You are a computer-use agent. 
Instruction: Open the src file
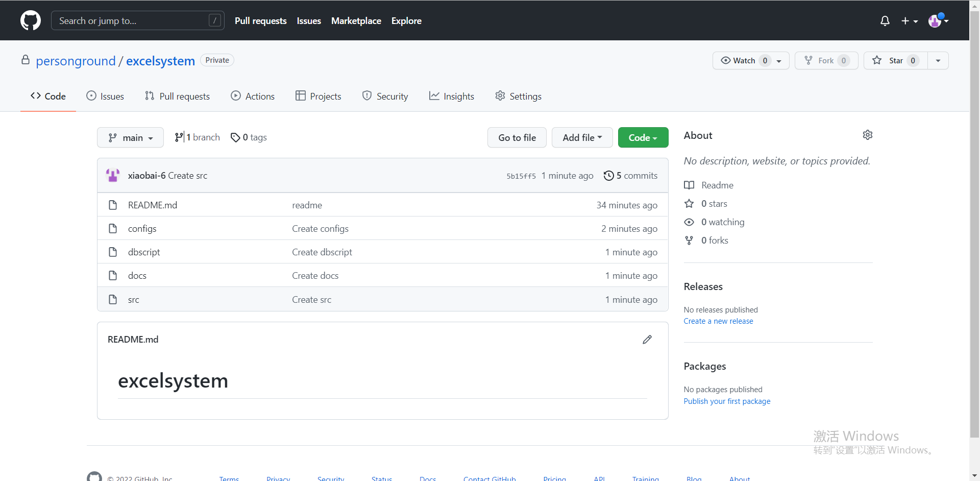pyautogui.click(x=134, y=299)
